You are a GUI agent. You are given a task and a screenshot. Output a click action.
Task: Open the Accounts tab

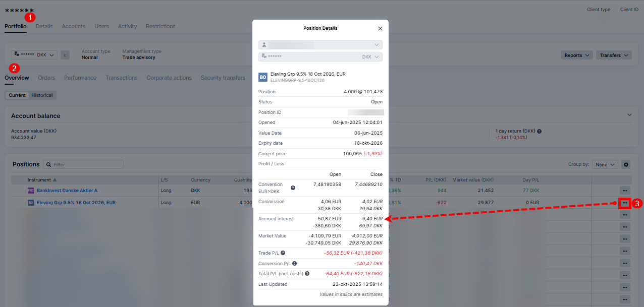74,26
